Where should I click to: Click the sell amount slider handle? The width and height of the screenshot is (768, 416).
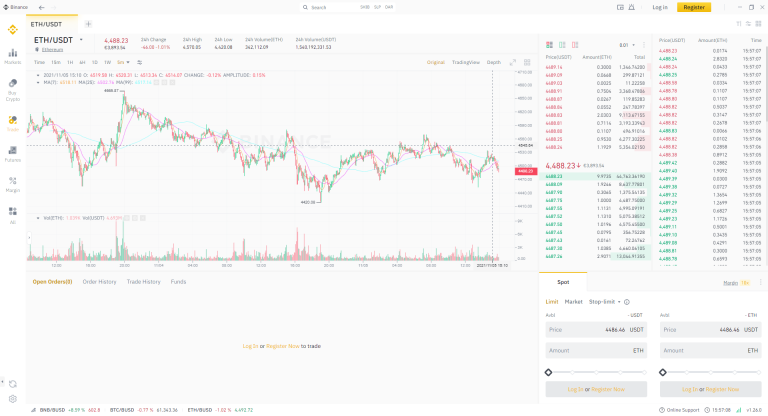pos(663,372)
